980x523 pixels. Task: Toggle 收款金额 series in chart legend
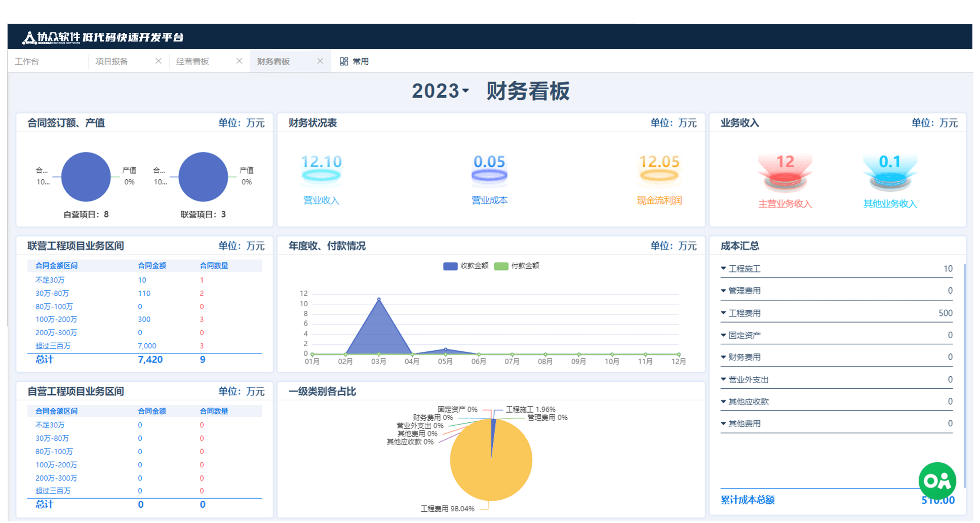coord(465,266)
